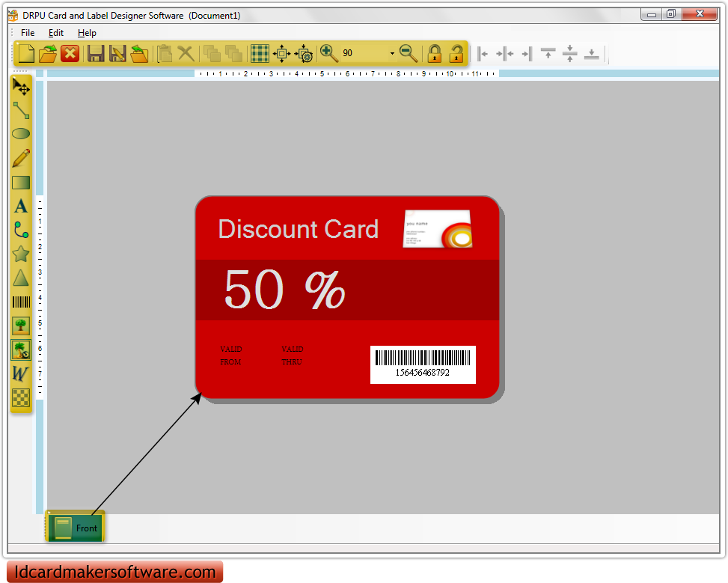Select the VALID THRU label
Viewport: 728px width, 583px height.
[x=292, y=355]
